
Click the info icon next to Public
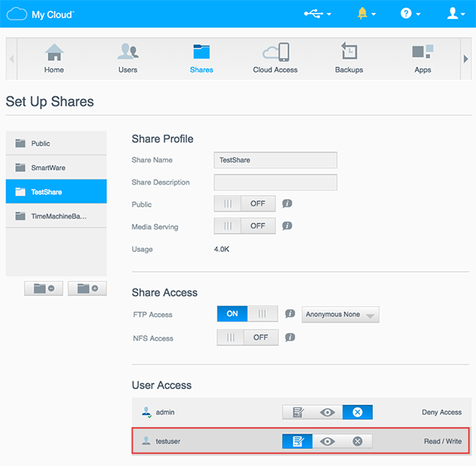287,204
